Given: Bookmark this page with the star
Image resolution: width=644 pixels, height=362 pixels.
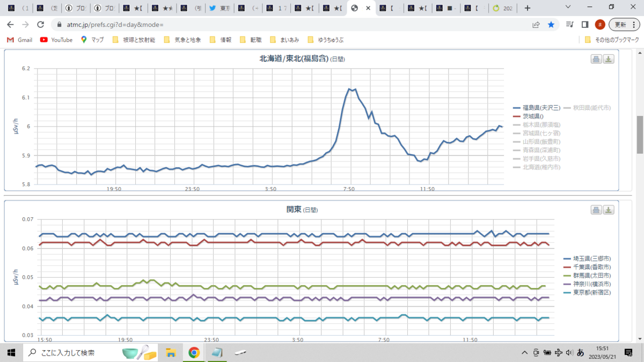Looking at the screenshot, I should pyautogui.click(x=551, y=25).
